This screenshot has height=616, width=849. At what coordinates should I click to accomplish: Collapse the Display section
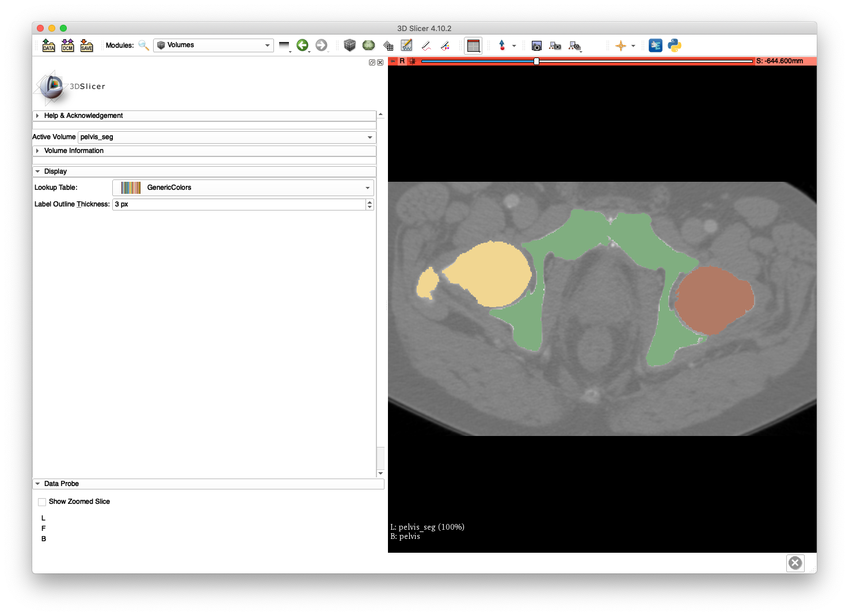(x=204, y=171)
